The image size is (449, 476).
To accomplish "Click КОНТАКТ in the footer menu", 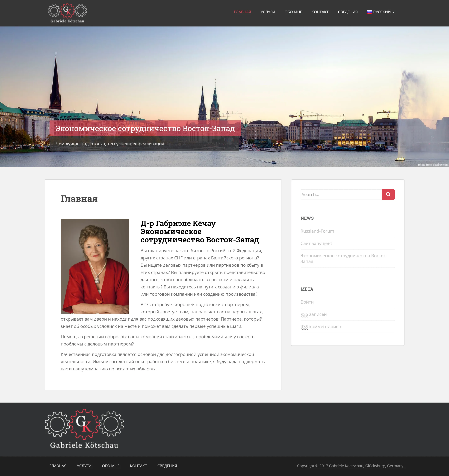I will pyautogui.click(x=138, y=466).
